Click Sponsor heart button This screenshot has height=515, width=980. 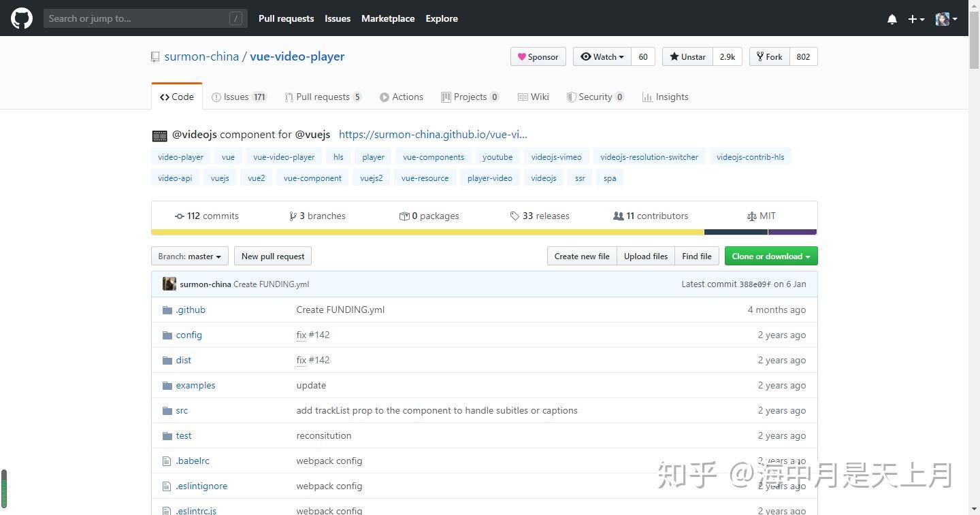coord(538,56)
